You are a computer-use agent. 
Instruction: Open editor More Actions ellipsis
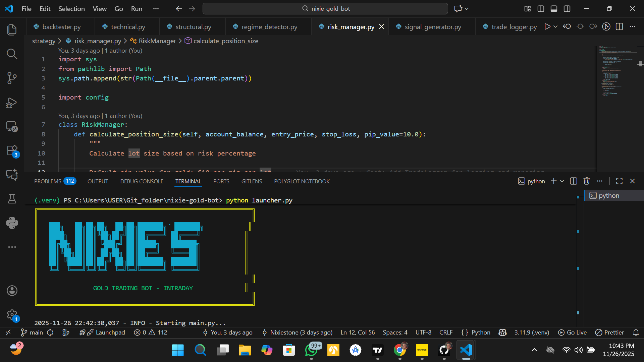633,26
